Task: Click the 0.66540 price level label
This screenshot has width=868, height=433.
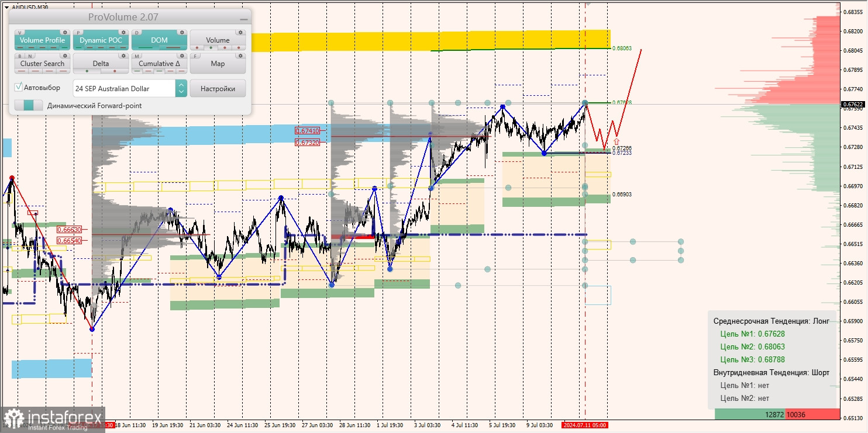Action: click(x=69, y=240)
